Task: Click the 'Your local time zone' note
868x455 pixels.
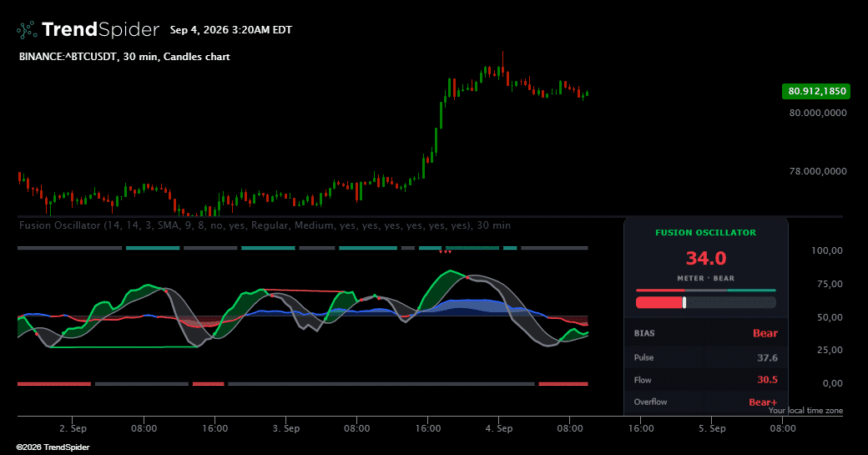Action: pos(805,410)
